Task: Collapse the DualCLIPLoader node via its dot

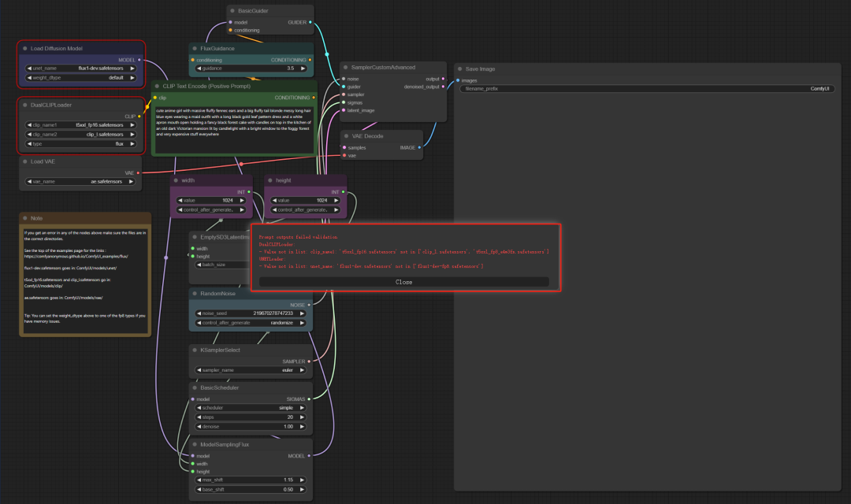Action: tap(25, 105)
